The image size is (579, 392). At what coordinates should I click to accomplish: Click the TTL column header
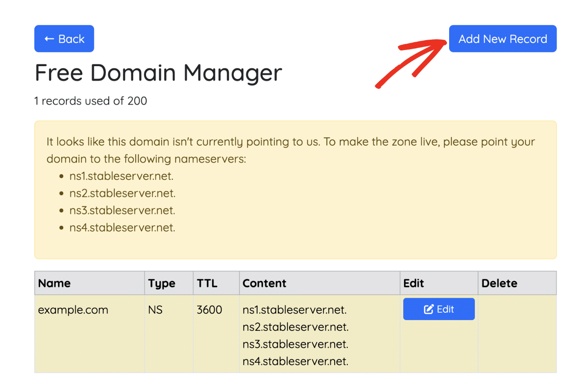(207, 283)
